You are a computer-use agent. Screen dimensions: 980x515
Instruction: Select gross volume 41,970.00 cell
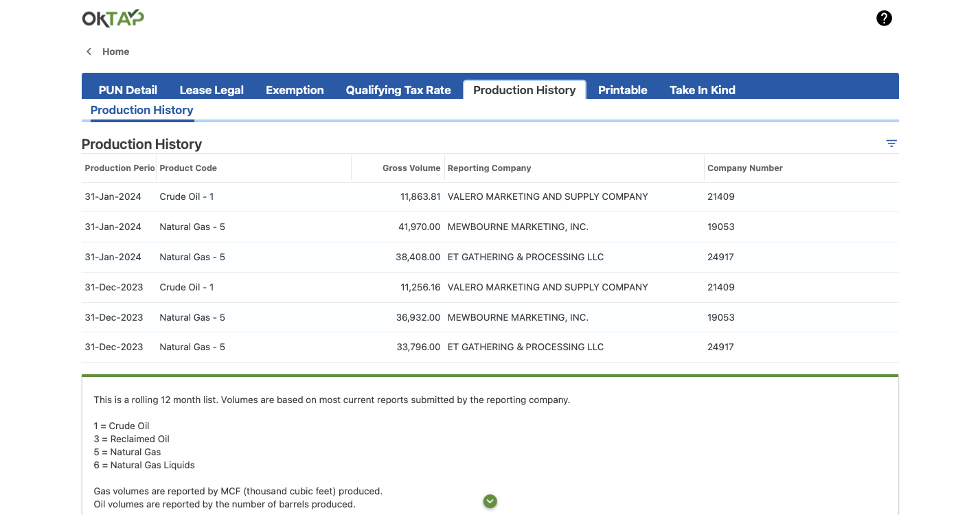coord(420,227)
